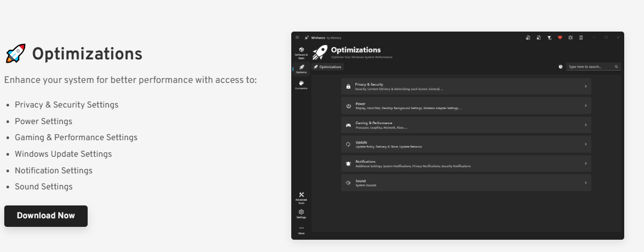
Task: Click the red heart icon in title bar
Action: (560, 37)
